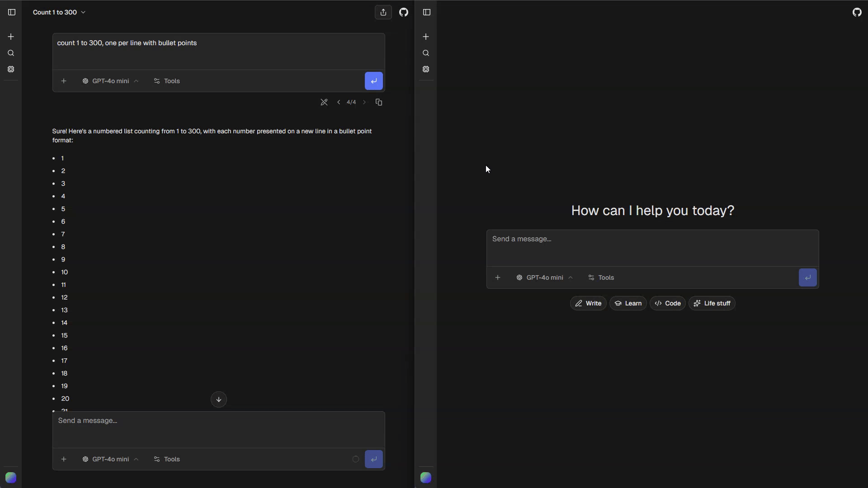The width and height of the screenshot is (868, 488).
Task: Go to the previous response with the back arrow
Action: (339, 102)
